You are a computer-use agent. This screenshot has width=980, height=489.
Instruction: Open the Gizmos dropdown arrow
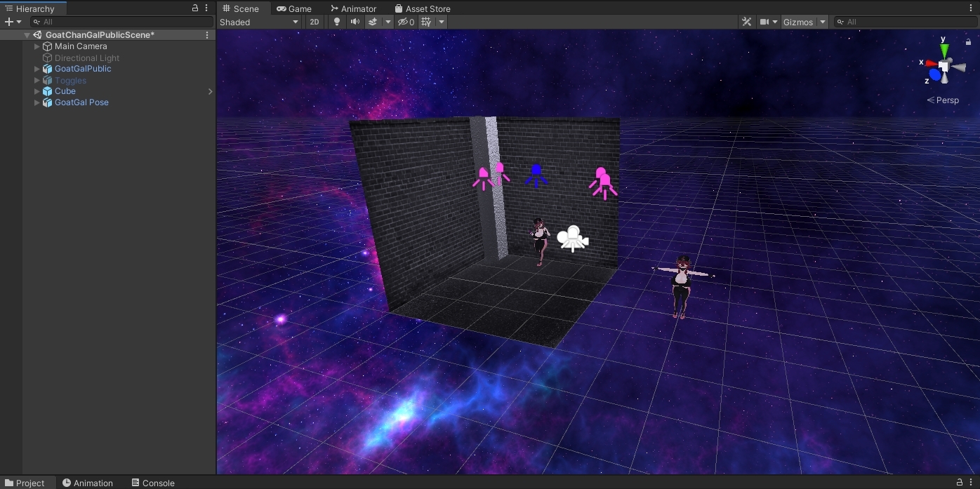tap(823, 22)
